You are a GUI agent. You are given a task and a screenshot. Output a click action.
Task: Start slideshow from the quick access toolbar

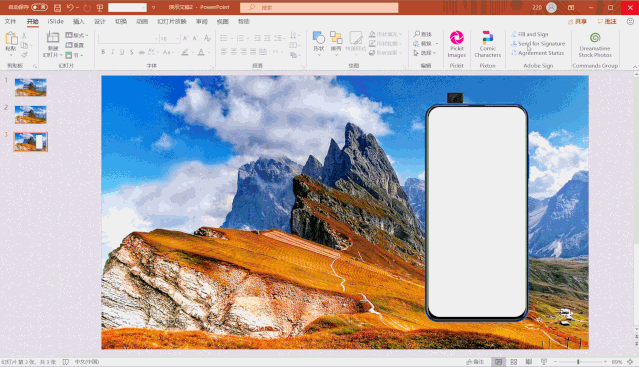[100, 8]
